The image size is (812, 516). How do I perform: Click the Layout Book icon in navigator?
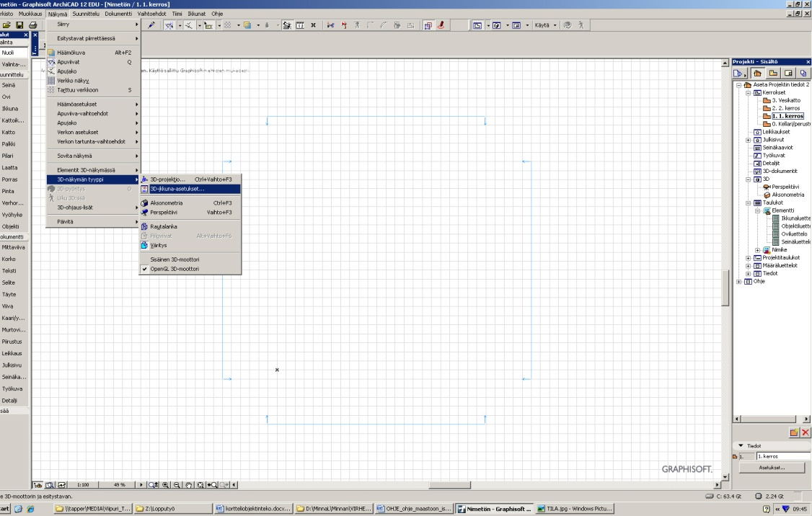[x=788, y=73]
